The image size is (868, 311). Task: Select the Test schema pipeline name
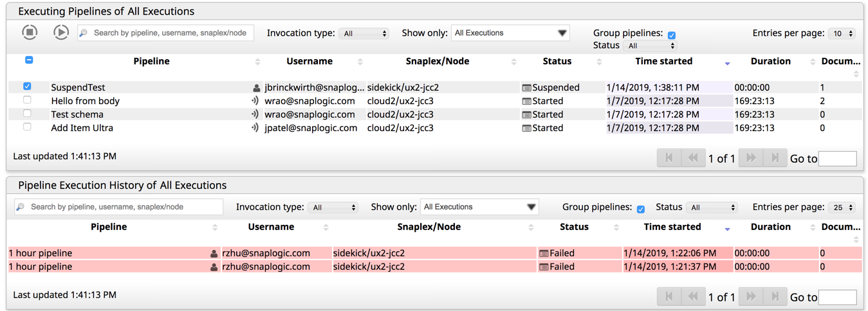[x=77, y=115]
